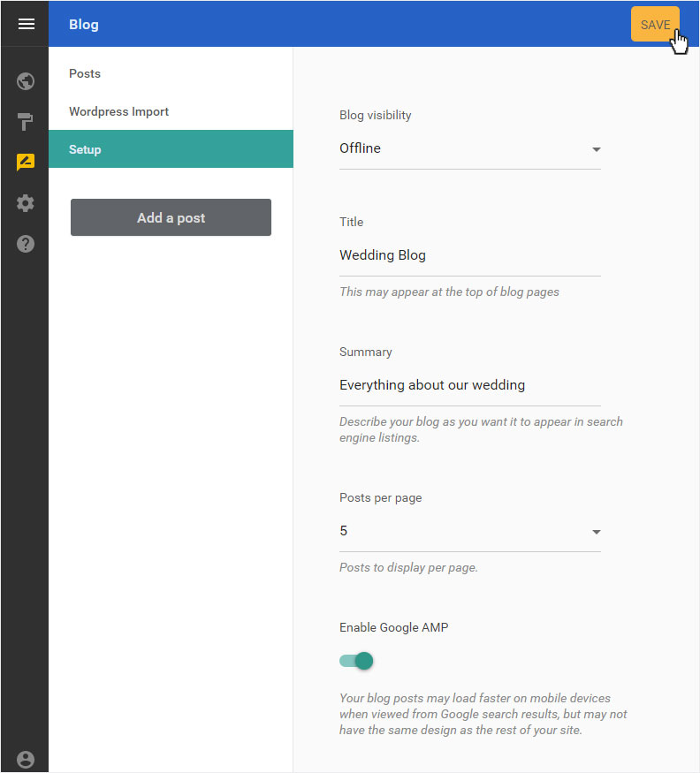This screenshot has height=773, width=700.
Task: Go to the Posts section
Action: (x=85, y=73)
